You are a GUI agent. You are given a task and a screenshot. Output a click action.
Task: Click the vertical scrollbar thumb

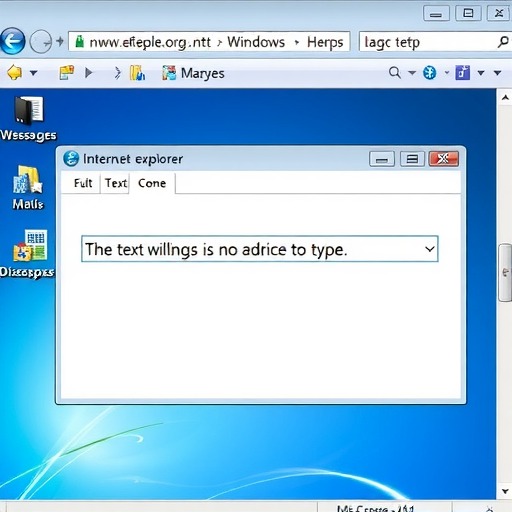pyautogui.click(x=505, y=273)
